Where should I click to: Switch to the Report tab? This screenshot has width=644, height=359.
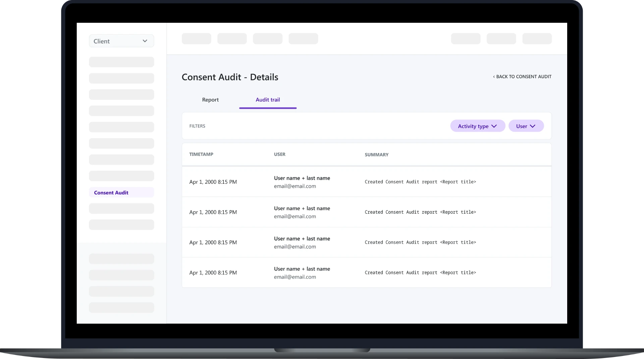click(210, 100)
